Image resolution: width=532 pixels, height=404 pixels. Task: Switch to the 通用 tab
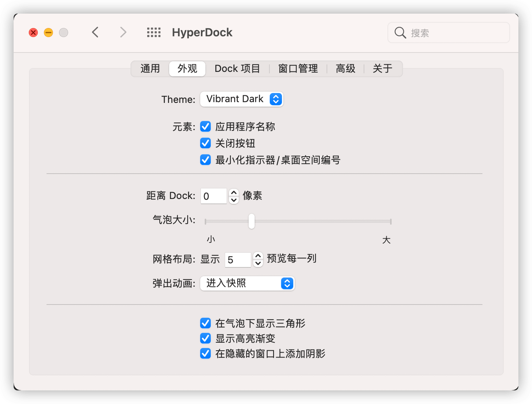(150, 68)
